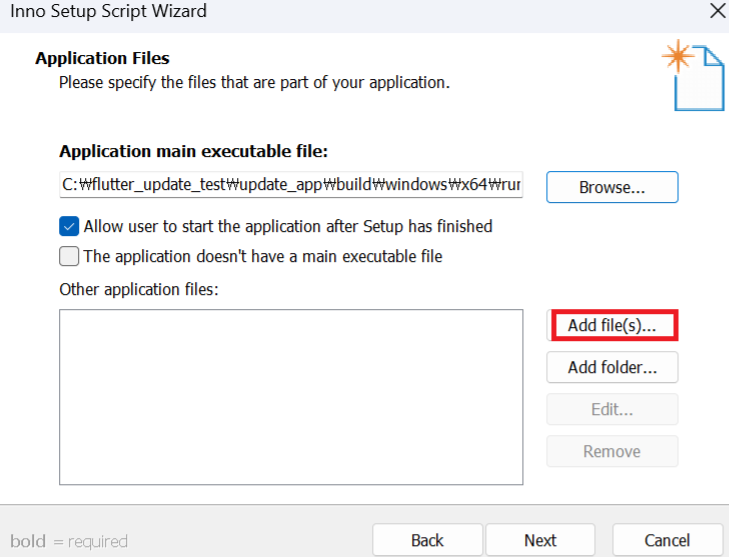Click the Add folder... button
729x557 pixels.
(612, 367)
